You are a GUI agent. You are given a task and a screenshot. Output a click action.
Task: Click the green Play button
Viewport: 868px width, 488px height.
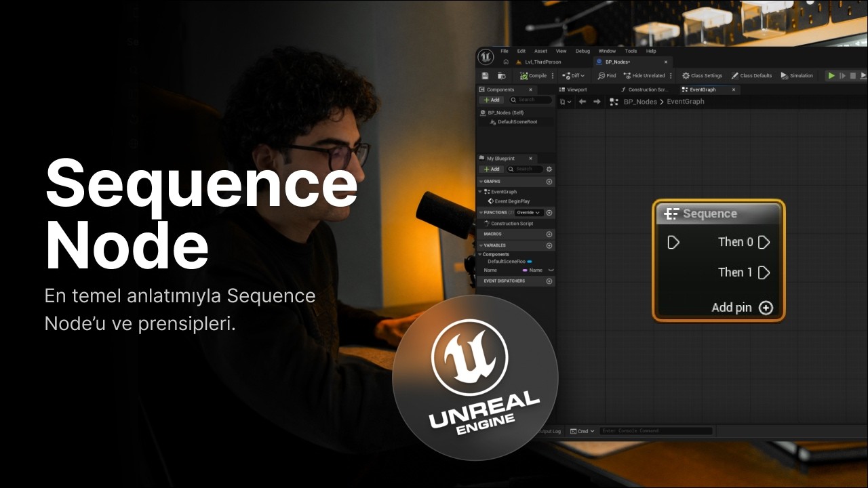pyautogui.click(x=831, y=76)
